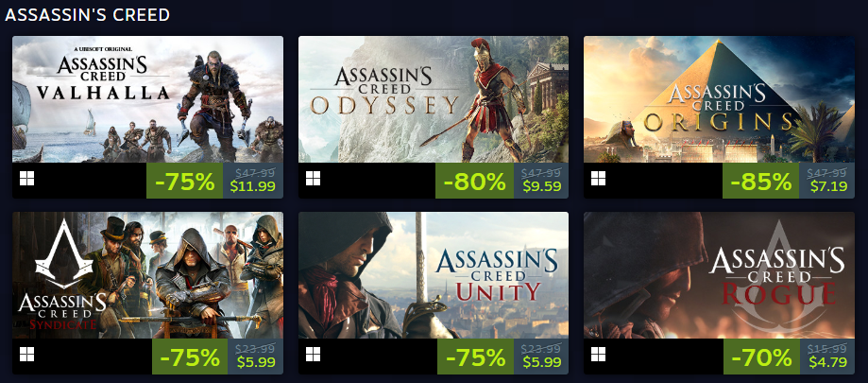868x383 pixels.
Task: Click Windows icon under Syndicate capsule
Action: coord(26,355)
